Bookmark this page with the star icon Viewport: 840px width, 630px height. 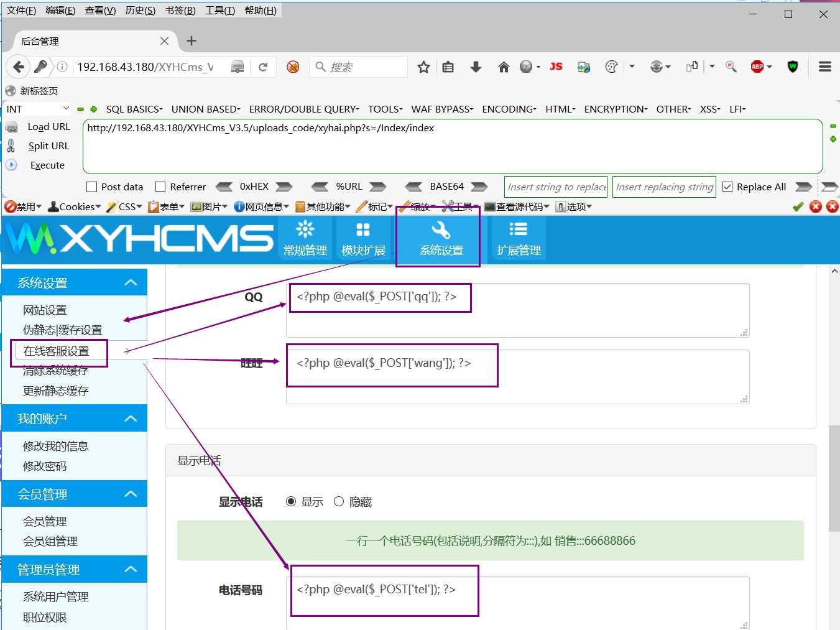[423, 67]
